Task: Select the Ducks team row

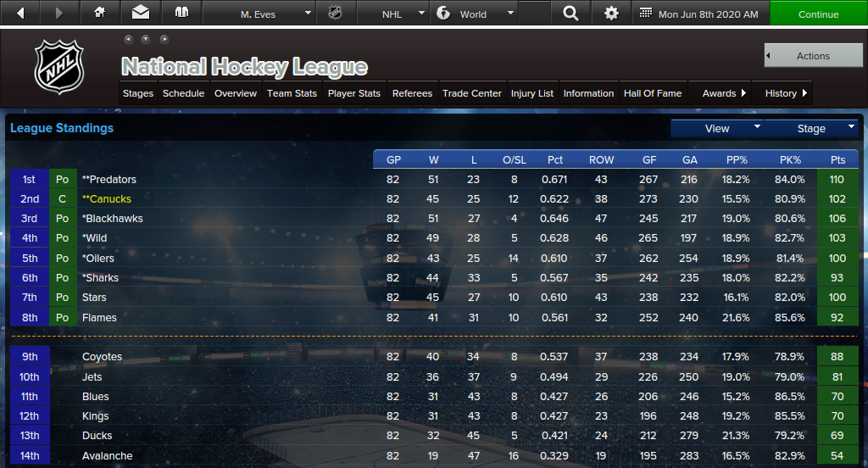Action: (x=434, y=436)
